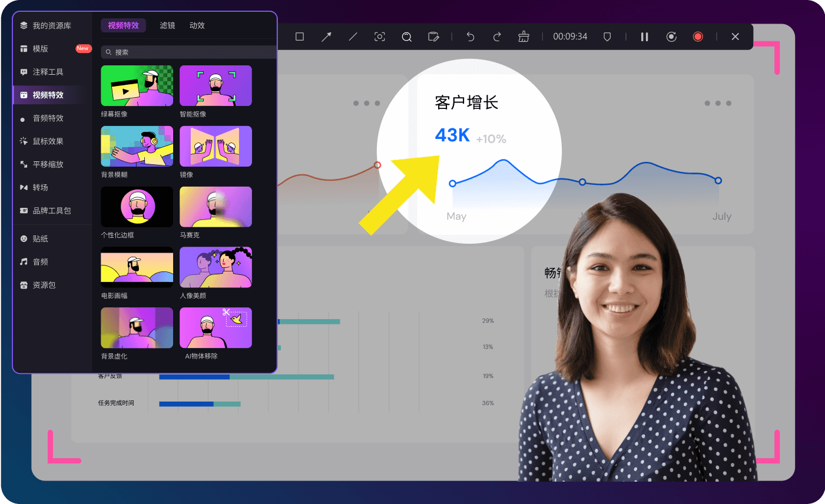825x504 pixels.
Task: Click the 00:09:34 recording timer
Action: point(570,37)
